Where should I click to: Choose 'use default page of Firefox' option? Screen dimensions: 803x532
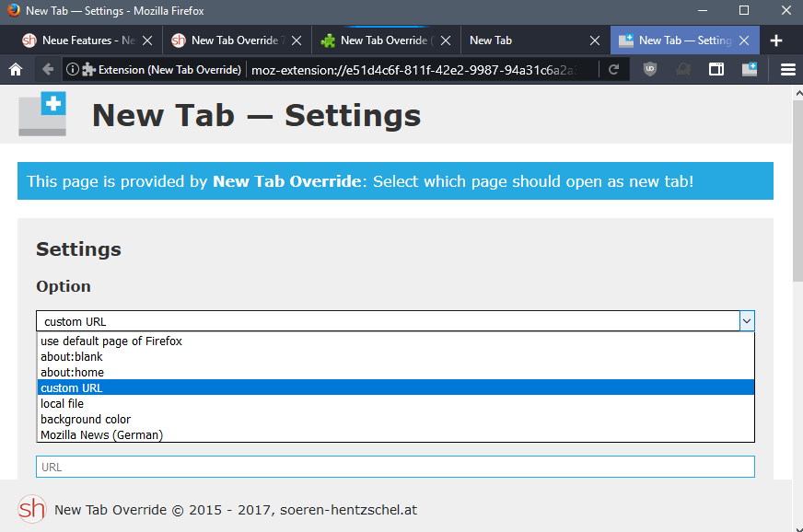point(396,341)
